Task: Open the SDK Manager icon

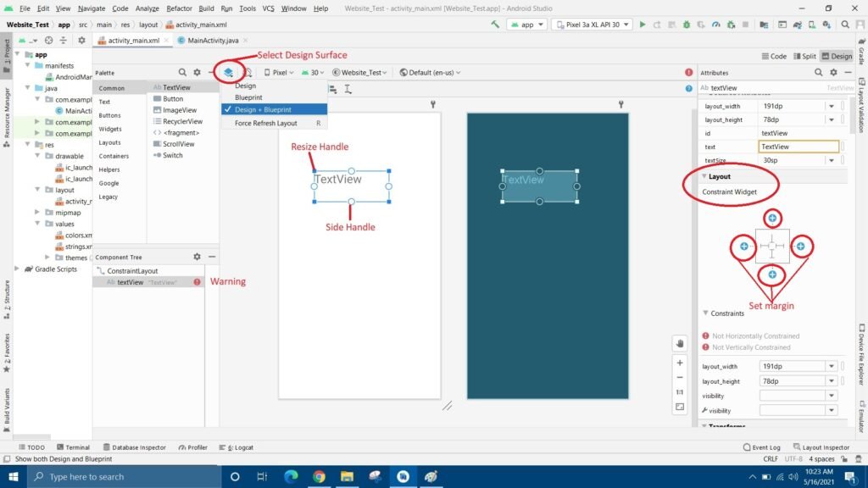Action: click(x=826, y=25)
